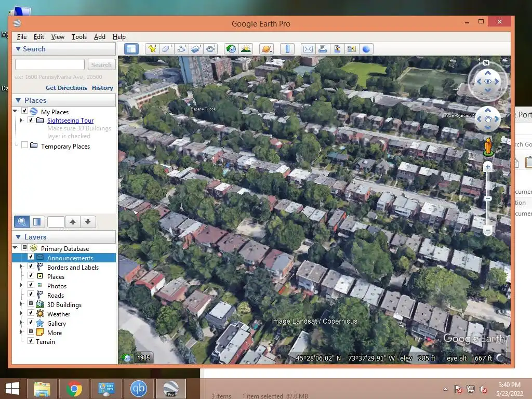The height and width of the screenshot is (399, 532).
Task: Select the Look joystick eye center
Action: 487,82
